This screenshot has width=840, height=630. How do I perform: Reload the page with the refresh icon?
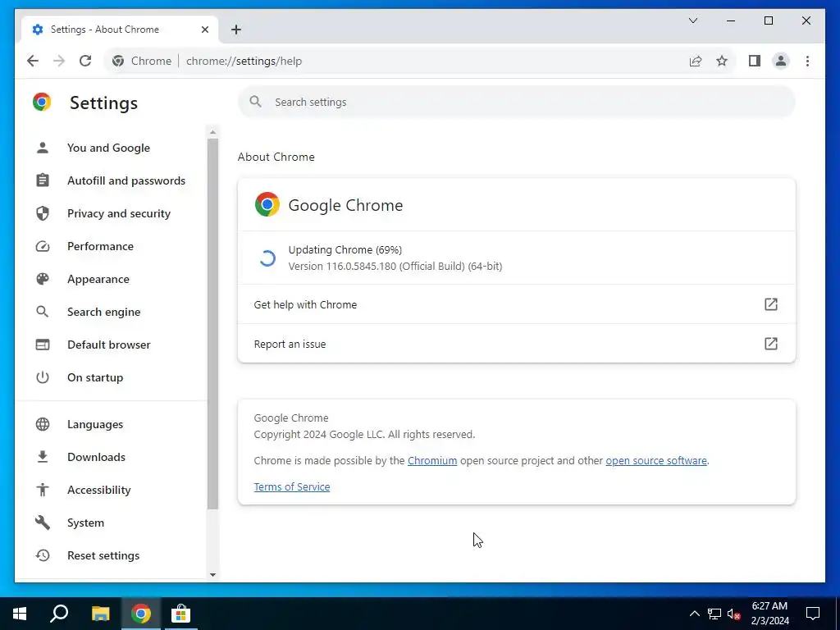coord(85,61)
